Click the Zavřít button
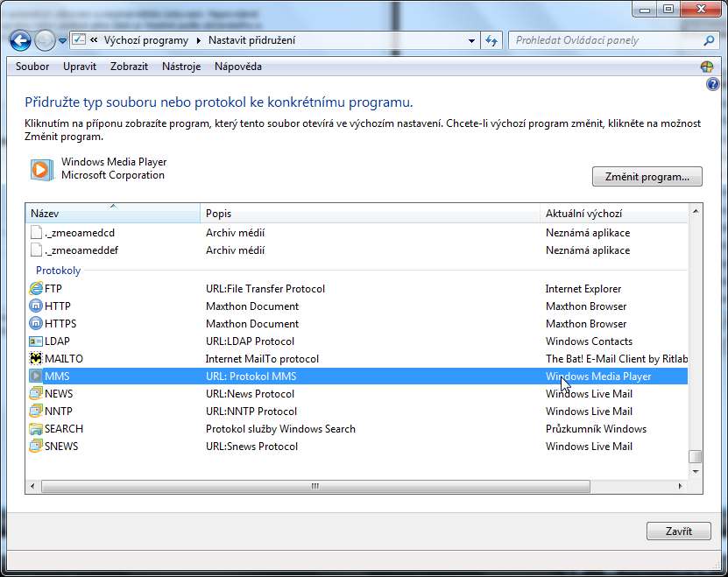The image size is (728, 577). [x=678, y=531]
